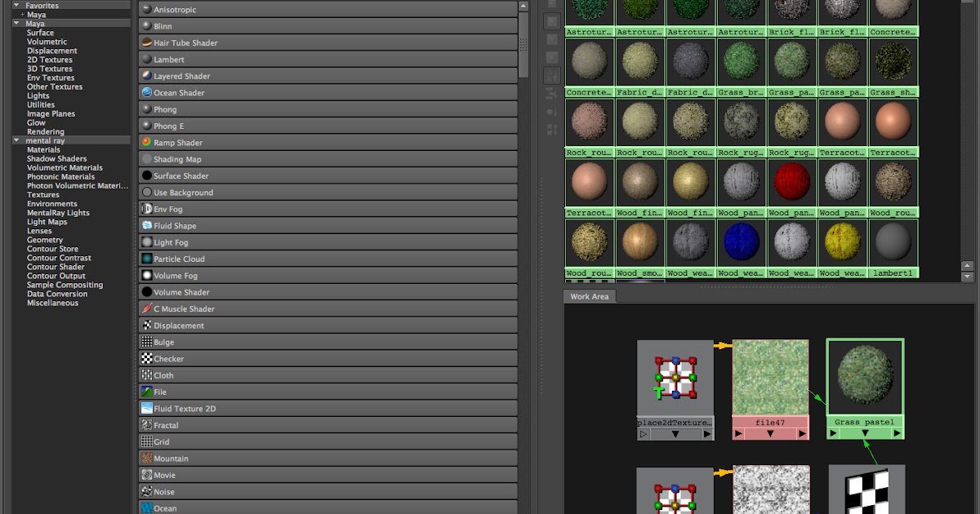Add a Shading Map node
The height and width of the screenshot is (514, 980).
(327, 159)
